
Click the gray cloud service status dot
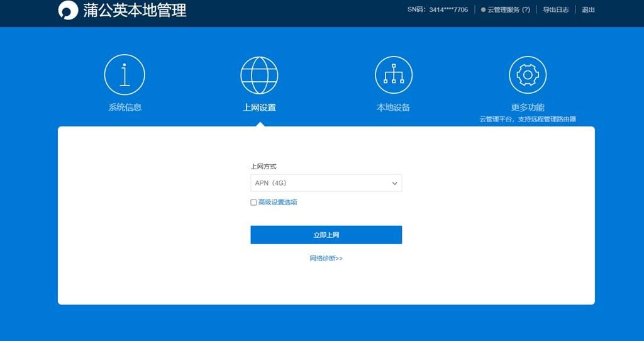[483, 10]
